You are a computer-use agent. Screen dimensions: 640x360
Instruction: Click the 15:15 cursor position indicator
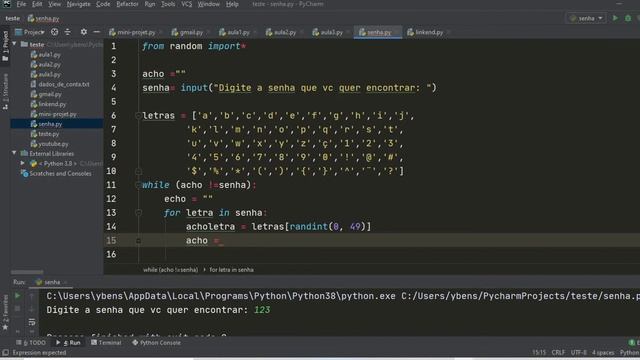point(539,353)
